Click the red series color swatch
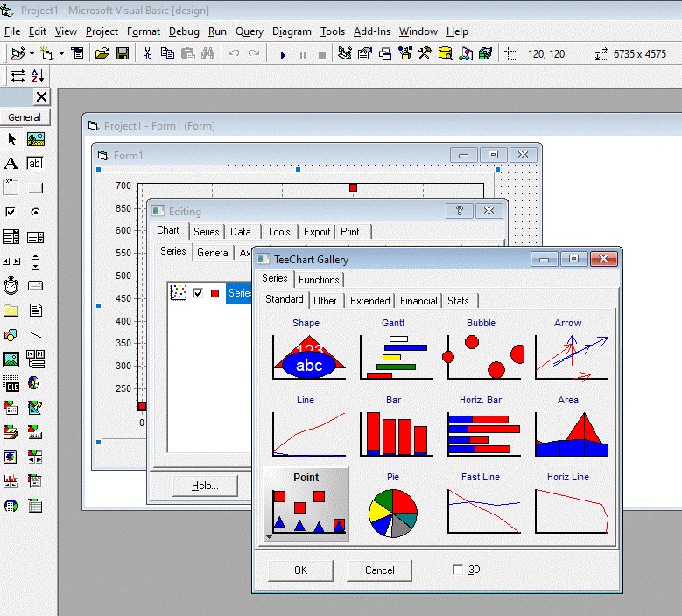Image resolution: width=682 pixels, height=616 pixels. (214, 293)
